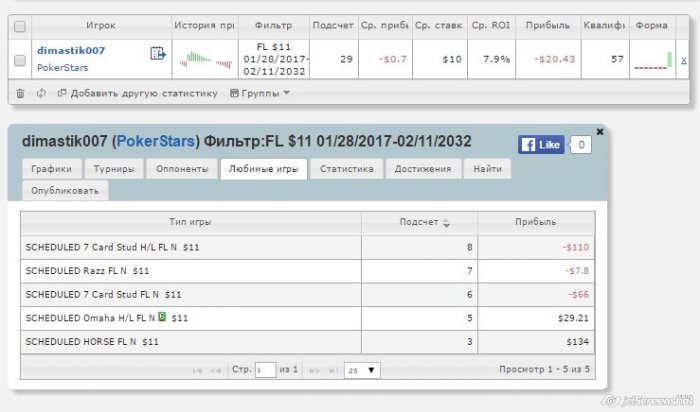Remove the dimastik007 row with the x link
The width and height of the screenshot is (700, 412).
pos(683,60)
